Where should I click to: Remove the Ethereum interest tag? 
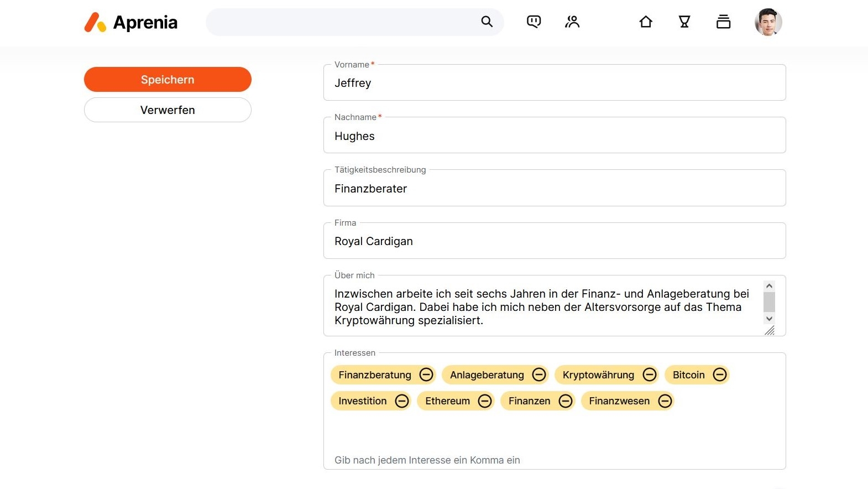coord(485,400)
